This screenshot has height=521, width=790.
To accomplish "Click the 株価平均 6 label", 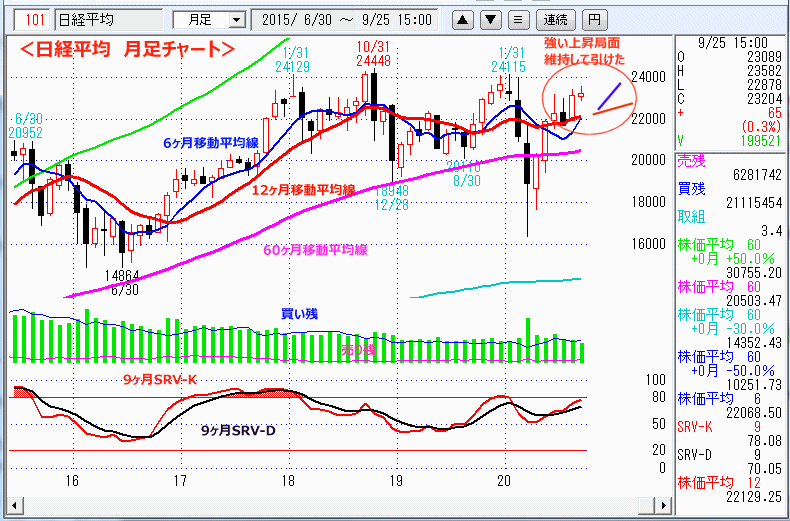I will (718, 399).
